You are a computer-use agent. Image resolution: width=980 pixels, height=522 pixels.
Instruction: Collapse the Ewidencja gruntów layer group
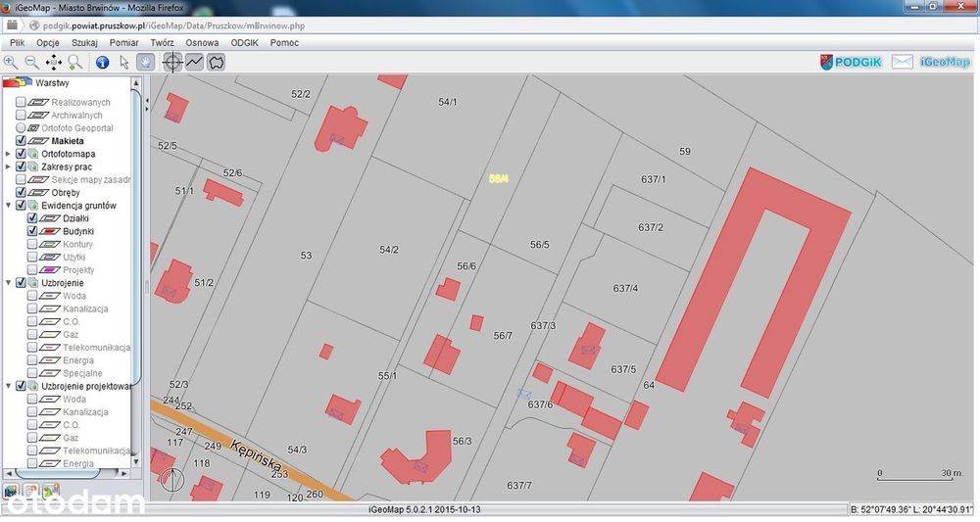(8, 206)
